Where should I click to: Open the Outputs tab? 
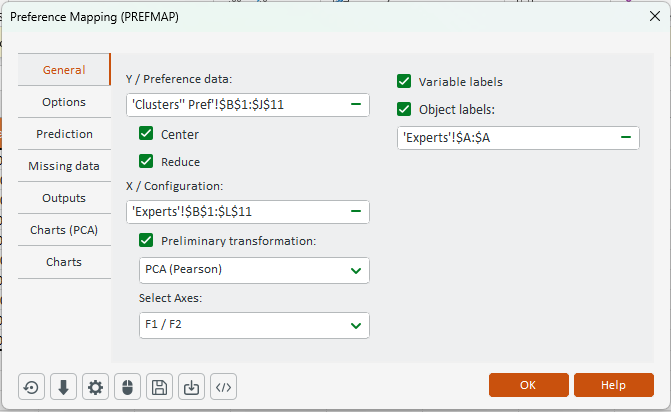[64, 198]
